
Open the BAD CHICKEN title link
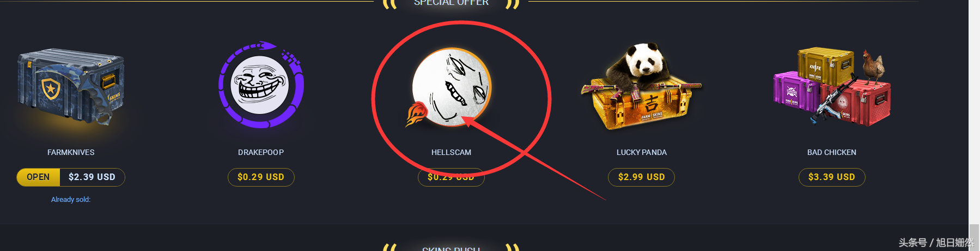832,152
